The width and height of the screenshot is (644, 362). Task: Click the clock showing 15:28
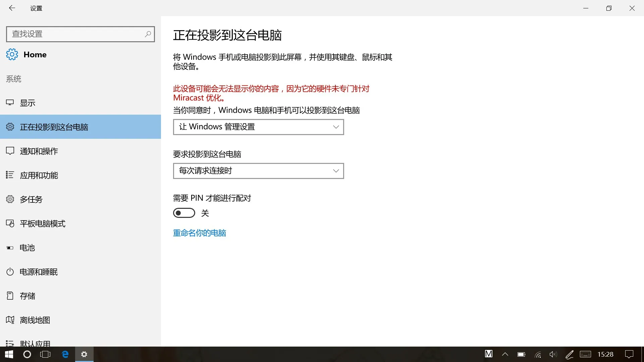605,354
